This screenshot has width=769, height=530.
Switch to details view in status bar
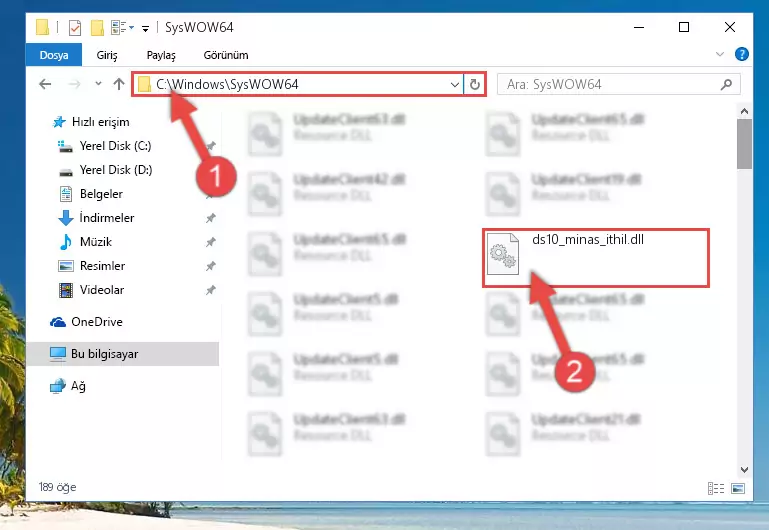click(716, 488)
